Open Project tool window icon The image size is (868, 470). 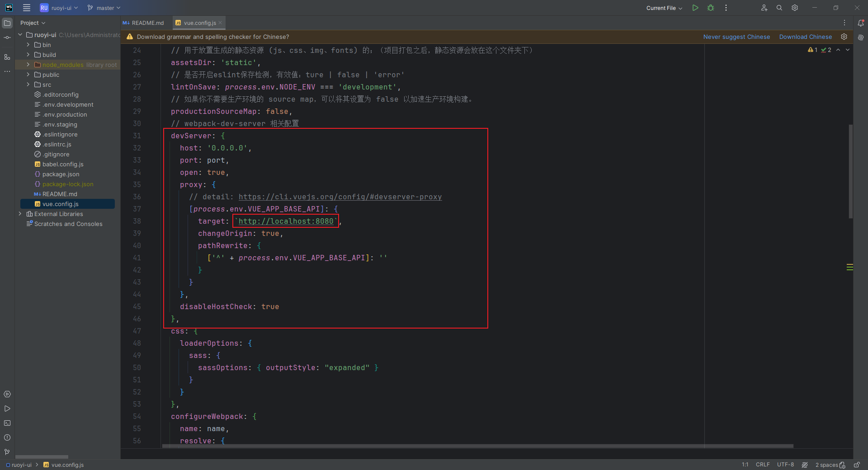[7, 23]
